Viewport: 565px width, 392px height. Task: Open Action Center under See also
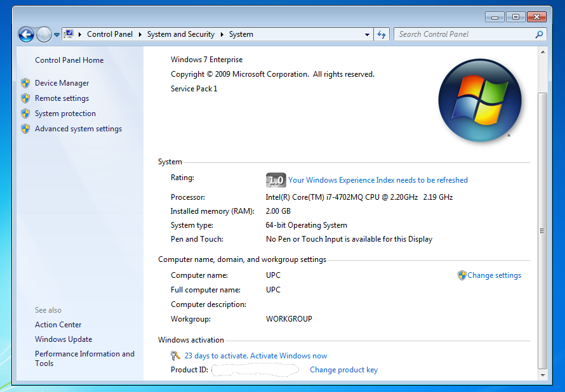58,325
